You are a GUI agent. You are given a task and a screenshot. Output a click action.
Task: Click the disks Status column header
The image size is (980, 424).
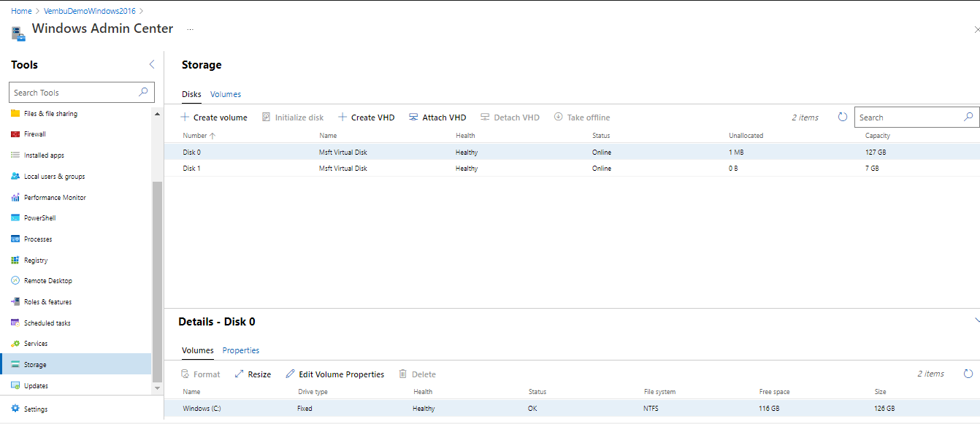point(601,136)
